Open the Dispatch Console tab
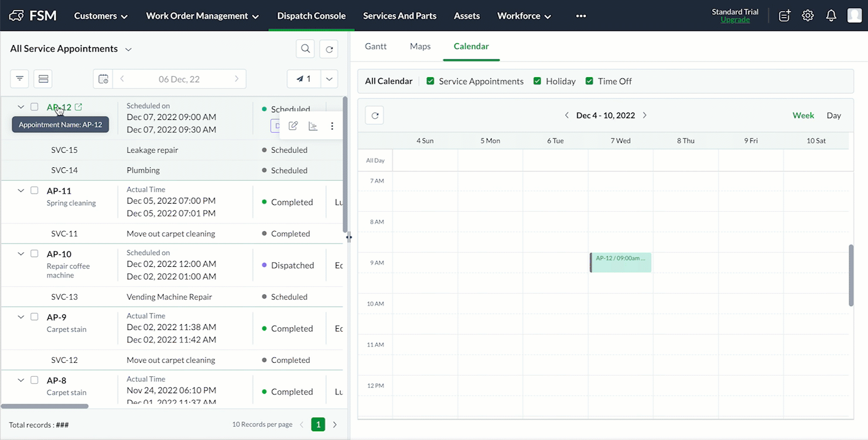Image resolution: width=868 pixels, height=440 pixels. coord(312,16)
